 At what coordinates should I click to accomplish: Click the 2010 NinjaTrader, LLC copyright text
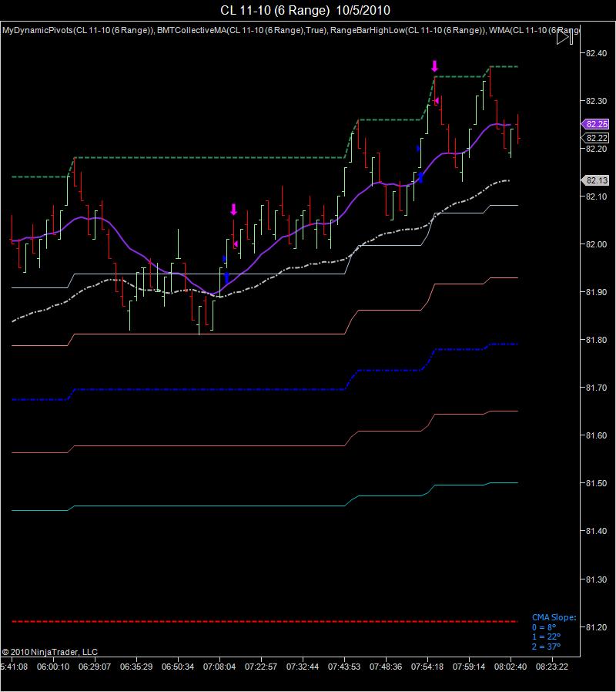click(x=50, y=652)
